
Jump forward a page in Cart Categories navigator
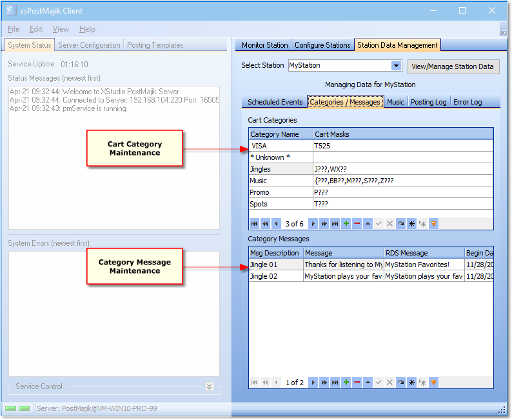(324, 224)
